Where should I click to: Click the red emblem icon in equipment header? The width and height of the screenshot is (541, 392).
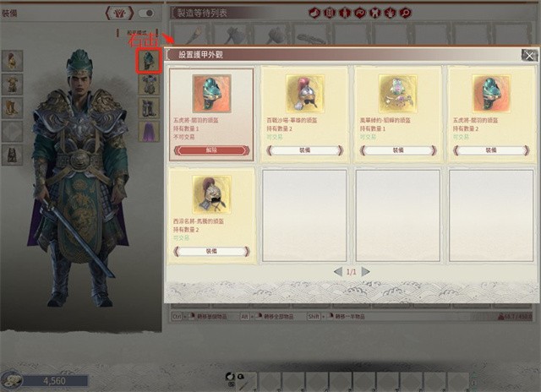119,14
